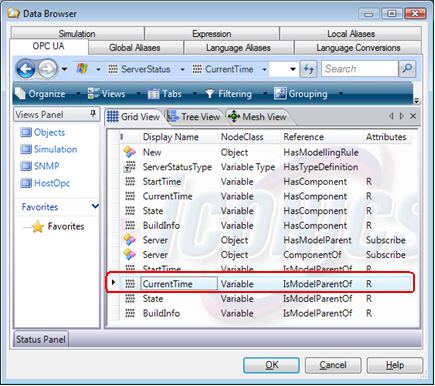Screen dimensions: 435x386
Task: Click the left tab scroll arrow
Action: 391,116
